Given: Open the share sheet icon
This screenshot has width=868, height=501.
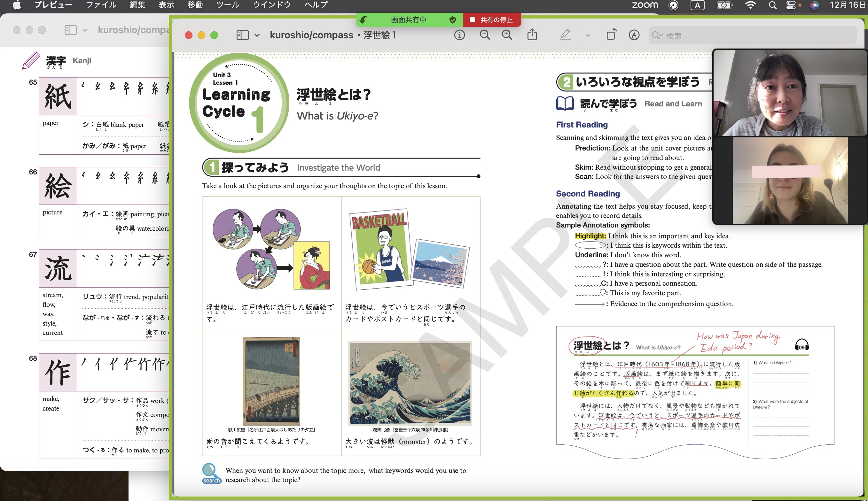Looking at the screenshot, I should pyautogui.click(x=532, y=35).
